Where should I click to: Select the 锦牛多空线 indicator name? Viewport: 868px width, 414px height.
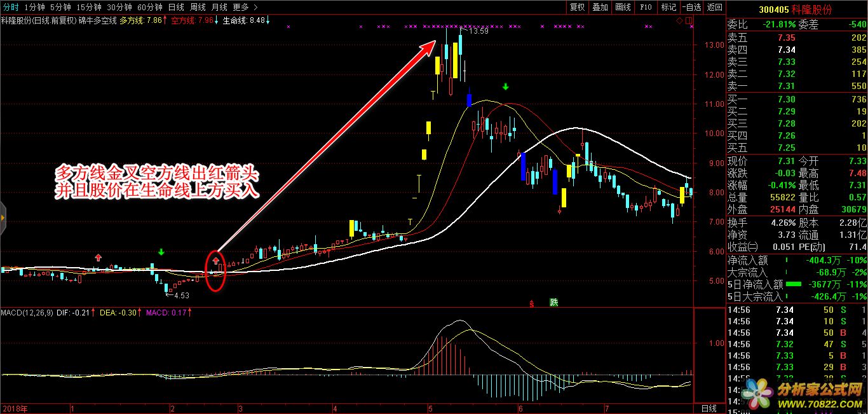click(x=98, y=20)
